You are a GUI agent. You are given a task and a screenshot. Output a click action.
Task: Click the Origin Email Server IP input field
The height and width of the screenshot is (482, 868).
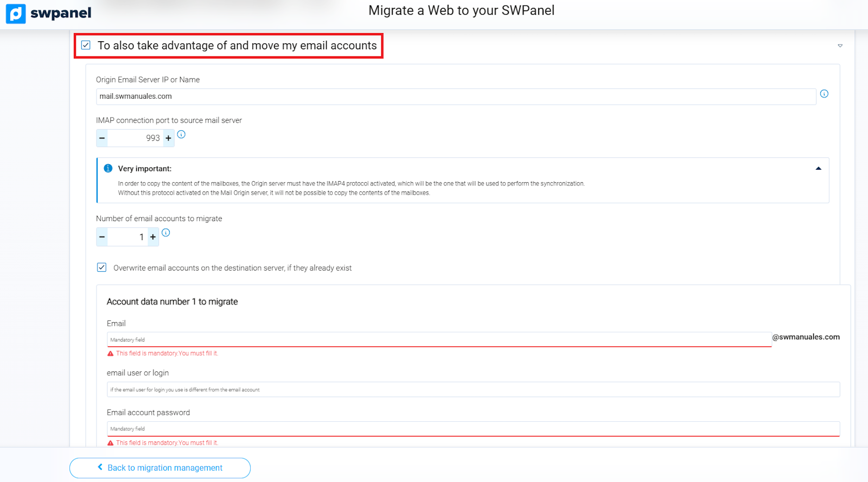456,97
